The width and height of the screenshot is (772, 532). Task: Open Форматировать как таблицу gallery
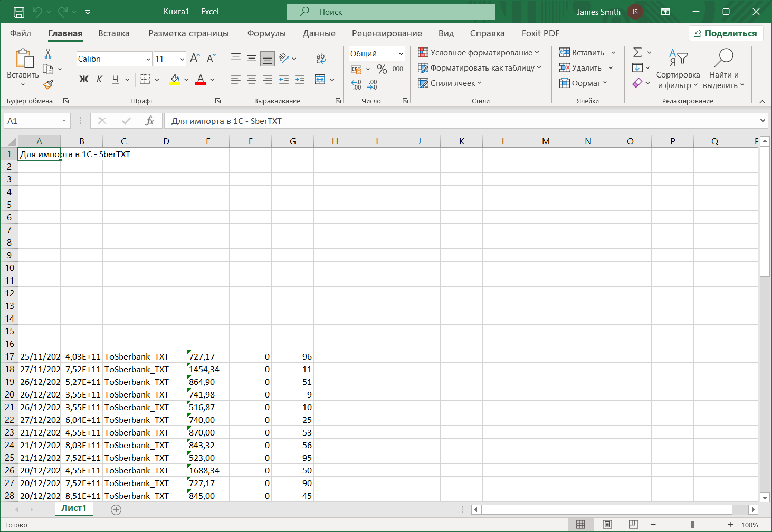pos(480,67)
